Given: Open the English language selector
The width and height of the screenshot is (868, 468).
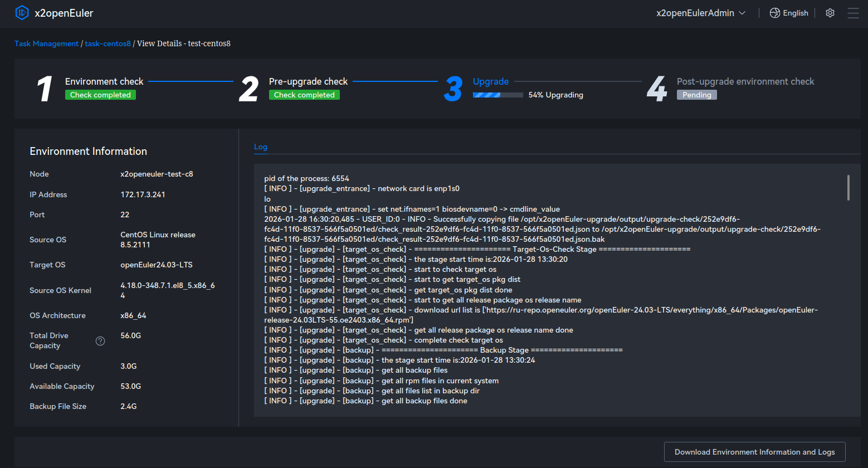Looking at the screenshot, I should point(795,13).
